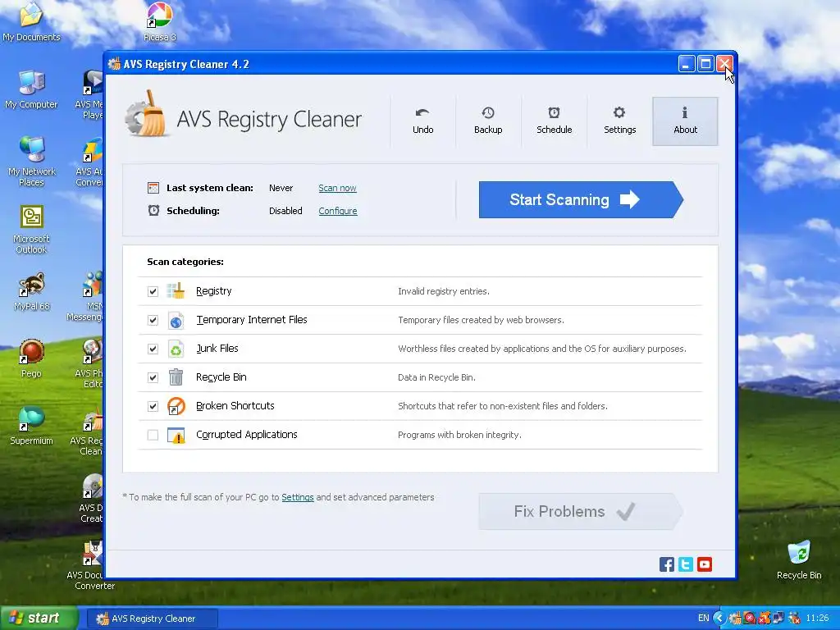Click the Broken Shortcuts prohibited icon

[x=176, y=406]
